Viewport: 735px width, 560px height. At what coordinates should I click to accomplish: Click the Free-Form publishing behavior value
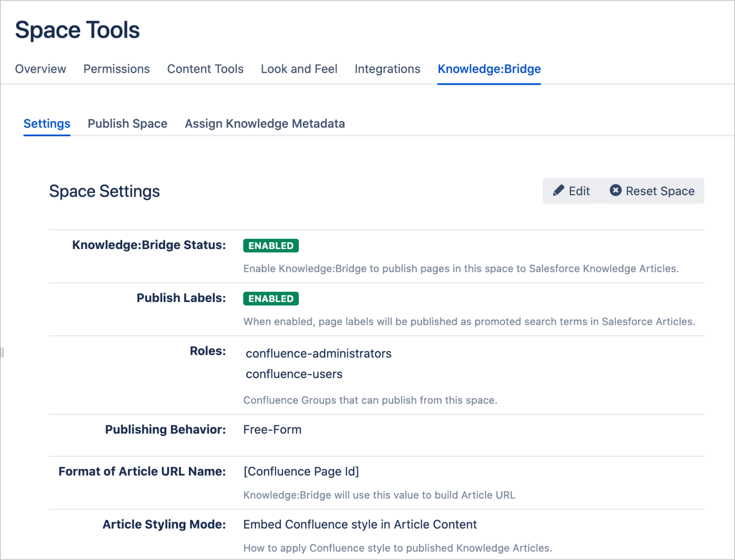coord(272,430)
